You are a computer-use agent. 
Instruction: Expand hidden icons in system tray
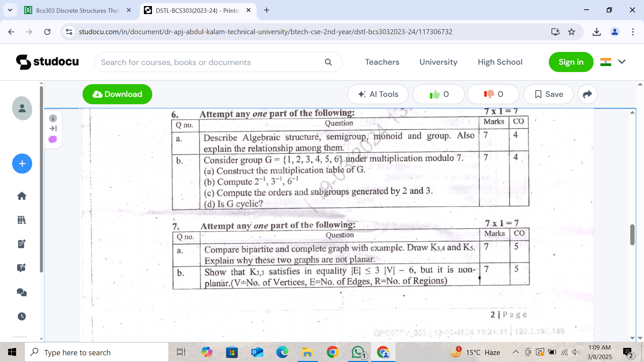pyautogui.click(x=516, y=352)
